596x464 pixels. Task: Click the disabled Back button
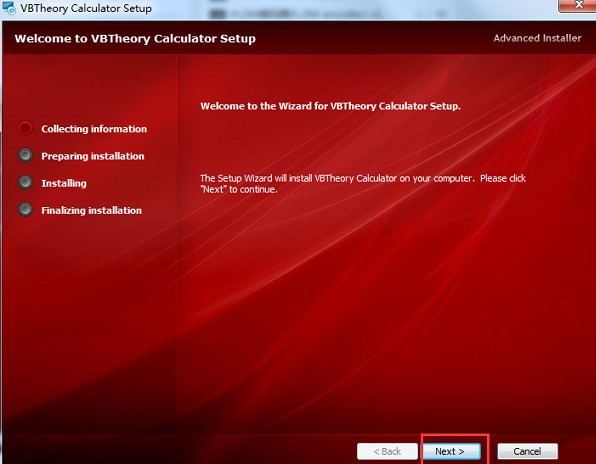coord(387,451)
